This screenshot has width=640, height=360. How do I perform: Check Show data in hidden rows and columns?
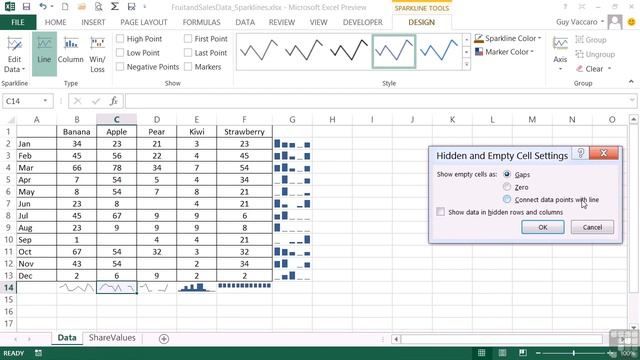[440, 212]
